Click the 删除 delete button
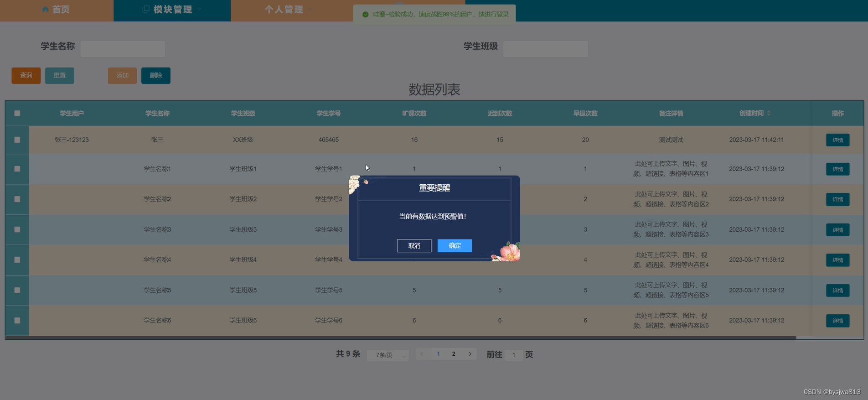The image size is (868, 400). pyautogui.click(x=155, y=76)
